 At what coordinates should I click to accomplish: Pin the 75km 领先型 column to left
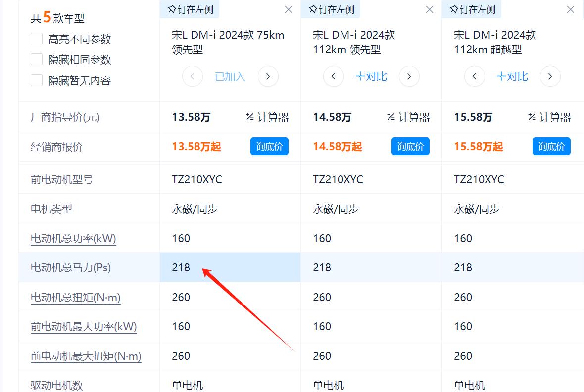(x=190, y=9)
